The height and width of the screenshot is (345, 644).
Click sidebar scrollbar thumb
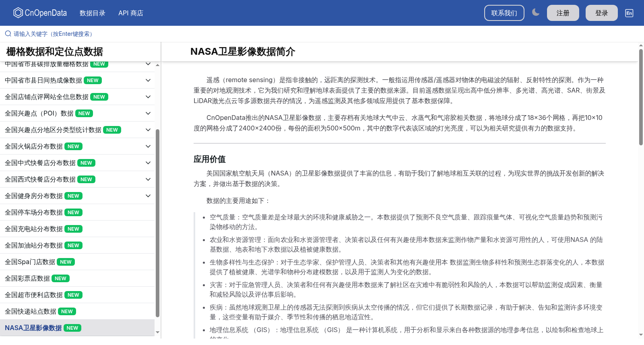(157, 223)
